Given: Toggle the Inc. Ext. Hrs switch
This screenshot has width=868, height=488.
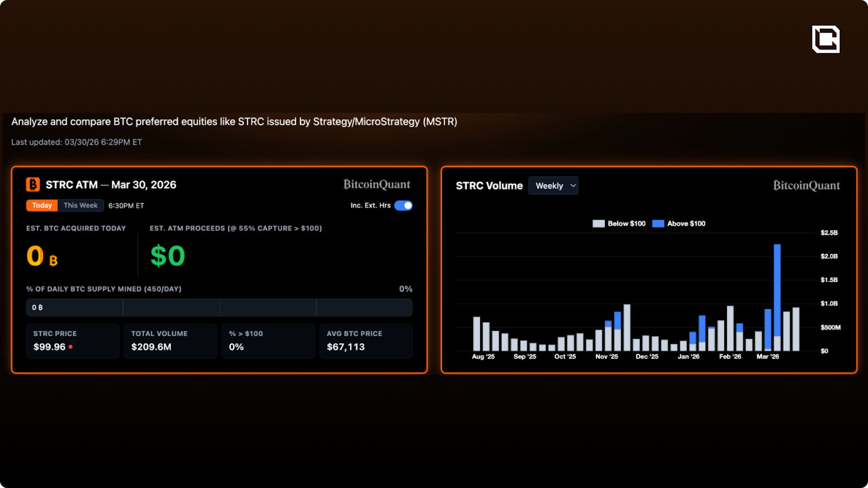Looking at the screenshot, I should tap(403, 206).
